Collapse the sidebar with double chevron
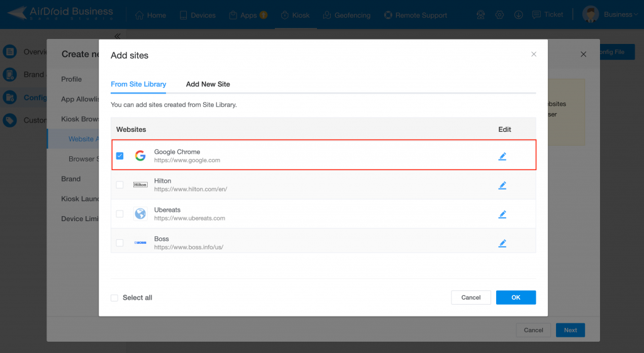 118,36
